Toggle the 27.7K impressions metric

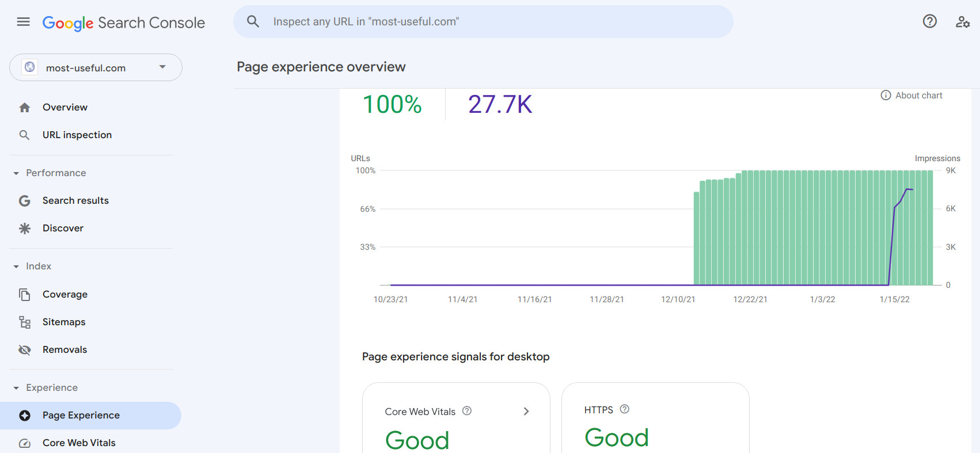pyautogui.click(x=500, y=104)
